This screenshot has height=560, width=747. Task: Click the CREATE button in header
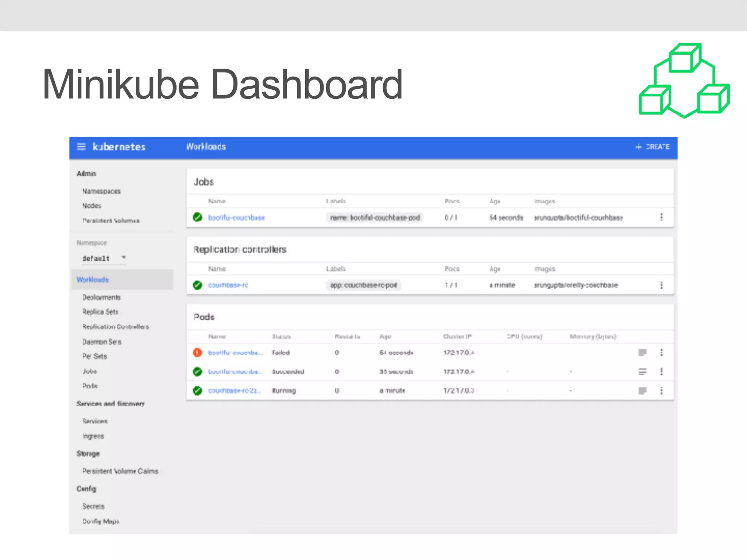click(653, 147)
